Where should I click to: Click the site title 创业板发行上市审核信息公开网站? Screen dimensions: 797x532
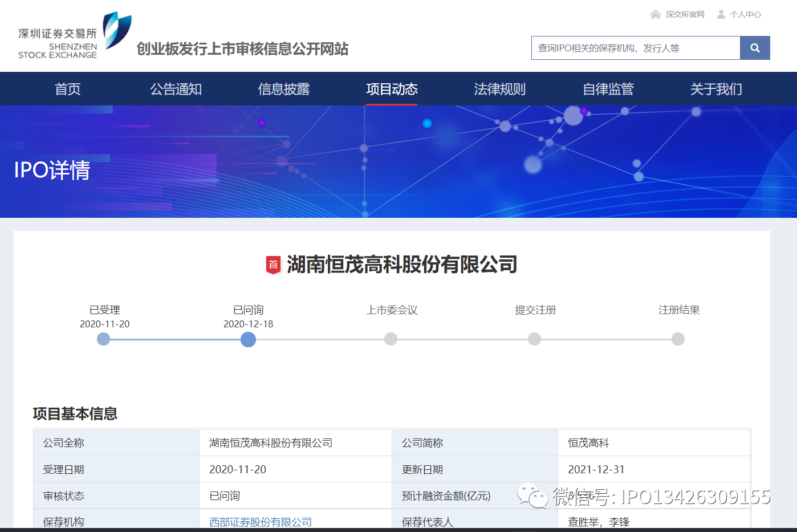(x=242, y=49)
